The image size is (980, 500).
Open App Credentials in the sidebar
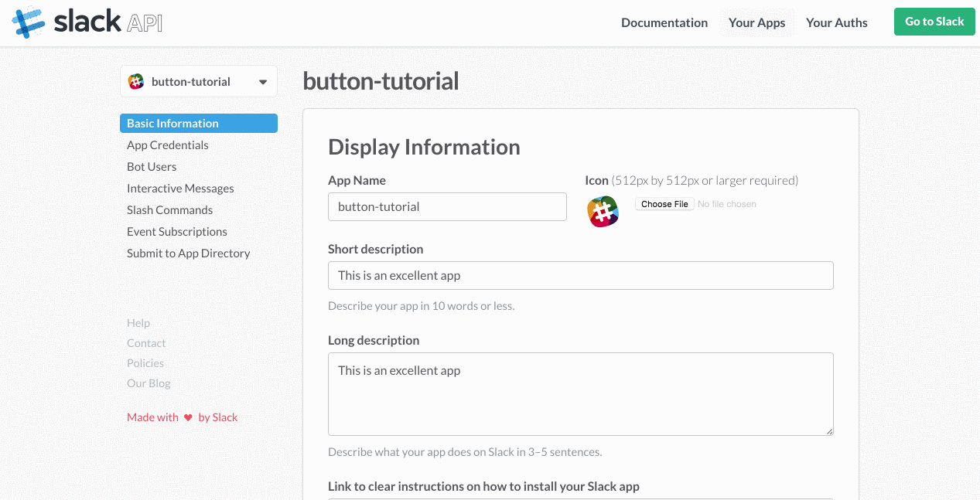click(x=168, y=145)
